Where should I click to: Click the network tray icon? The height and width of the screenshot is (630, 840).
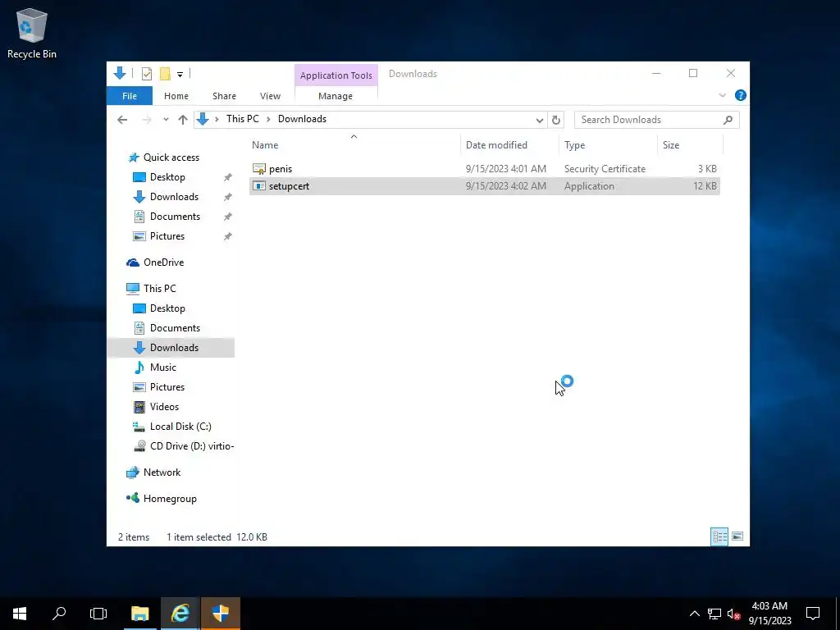[x=714, y=614]
